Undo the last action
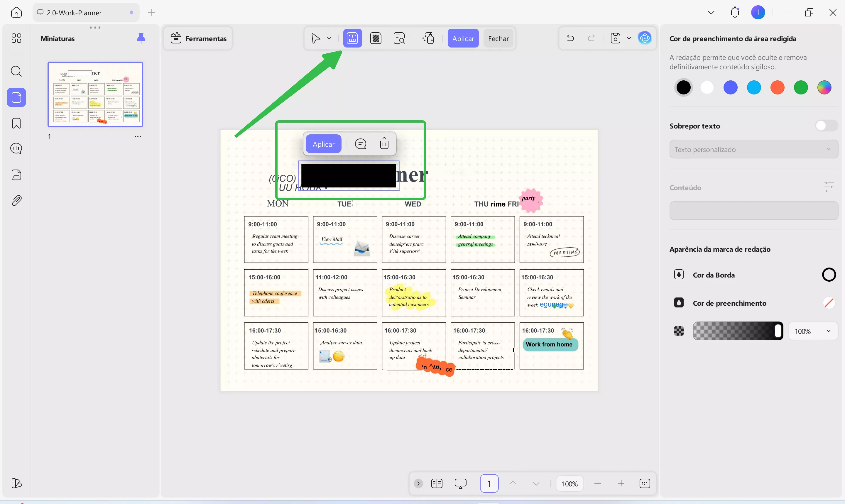This screenshot has height=504, width=845. (x=570, y=38)
